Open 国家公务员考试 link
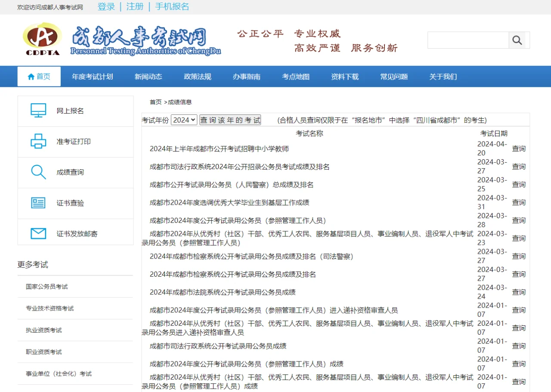Image resolution: width=551 pixels, height=392 pixels. point(47,287)
